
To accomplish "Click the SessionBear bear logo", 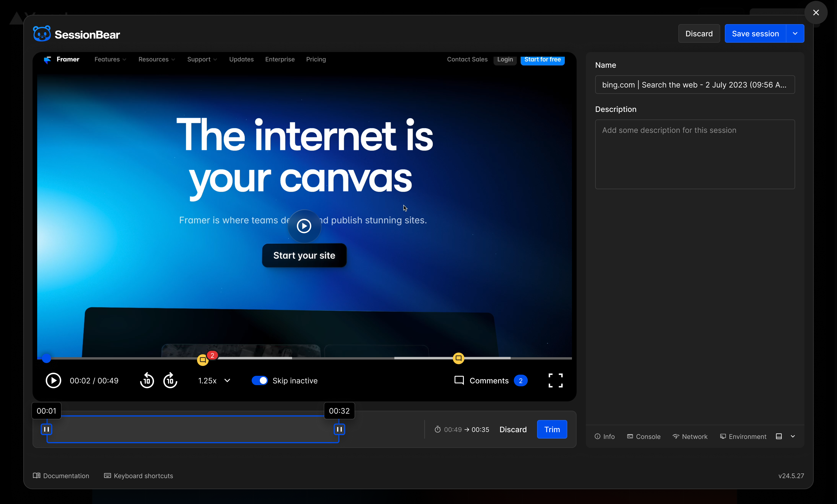I will click(42, 34).
